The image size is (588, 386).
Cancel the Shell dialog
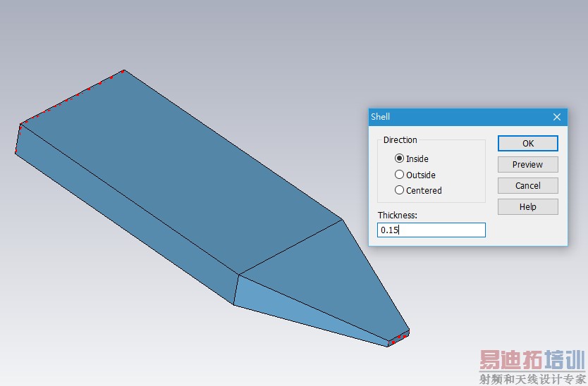click(527, 185)
